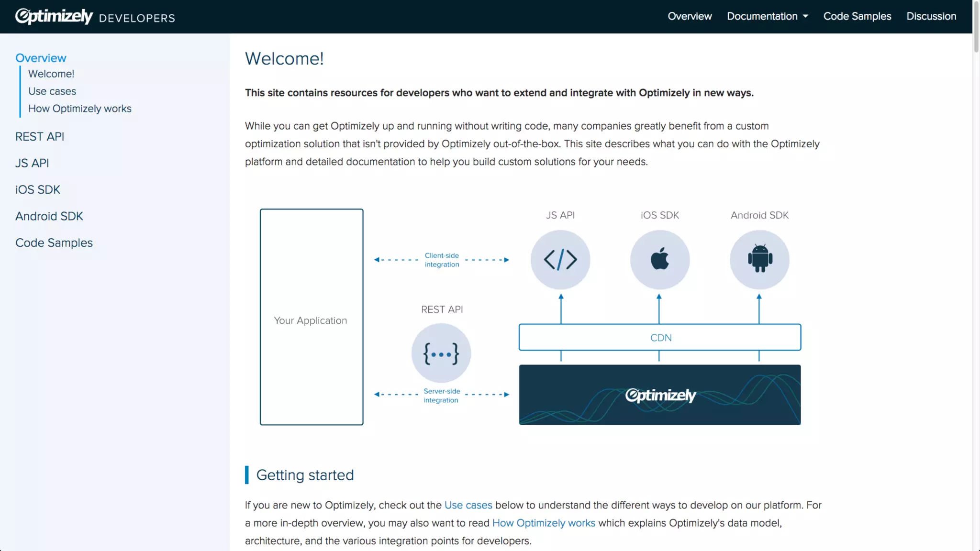Click the Apple iOS SDK icon
980x551 pixels.
tap(660, 260)
